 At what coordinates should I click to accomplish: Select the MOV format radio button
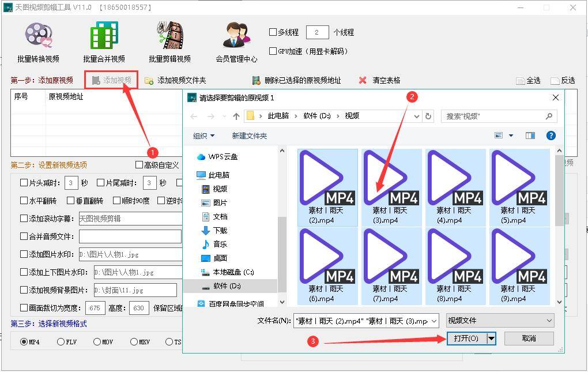click(97, 341)
